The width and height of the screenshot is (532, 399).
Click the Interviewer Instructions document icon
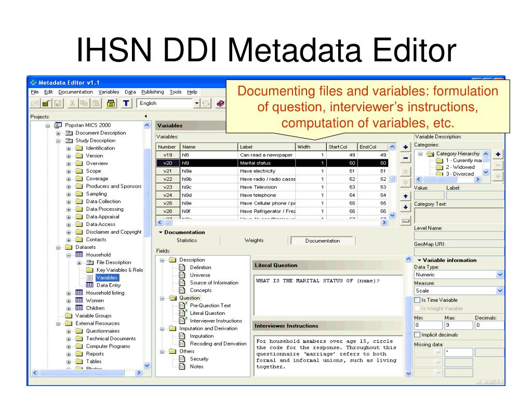(x=182, y=320)
